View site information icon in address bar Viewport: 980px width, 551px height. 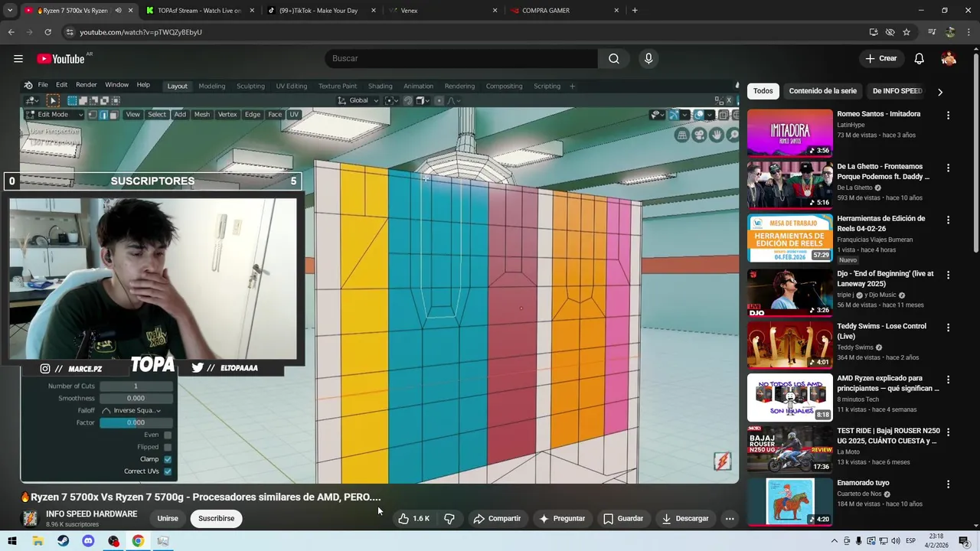(x=70, y=32)
